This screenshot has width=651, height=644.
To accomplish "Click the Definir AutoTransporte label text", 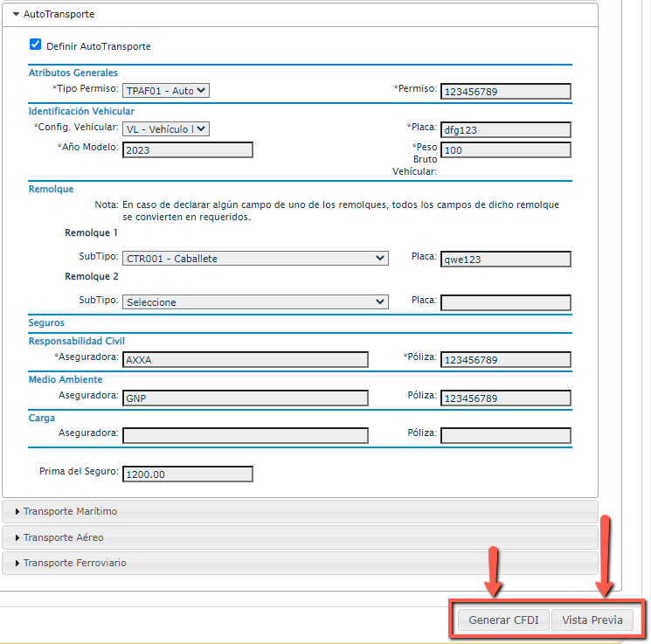I will (99, 46).
